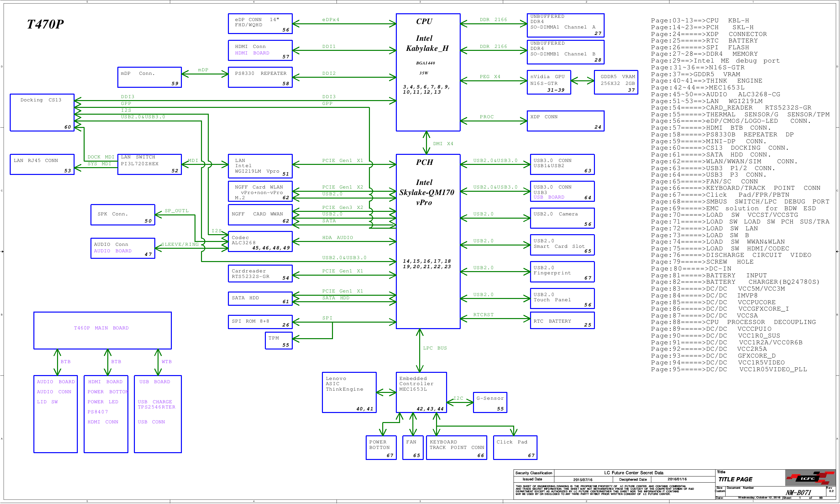
Task: Click the USB3.0 CONN USB3 USB BOARD block
Action: (x=562, y=191)
